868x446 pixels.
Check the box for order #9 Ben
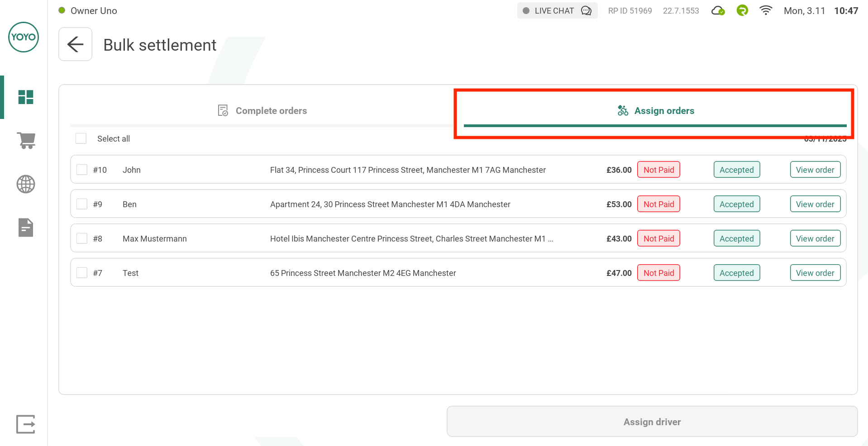pos(82,204)
